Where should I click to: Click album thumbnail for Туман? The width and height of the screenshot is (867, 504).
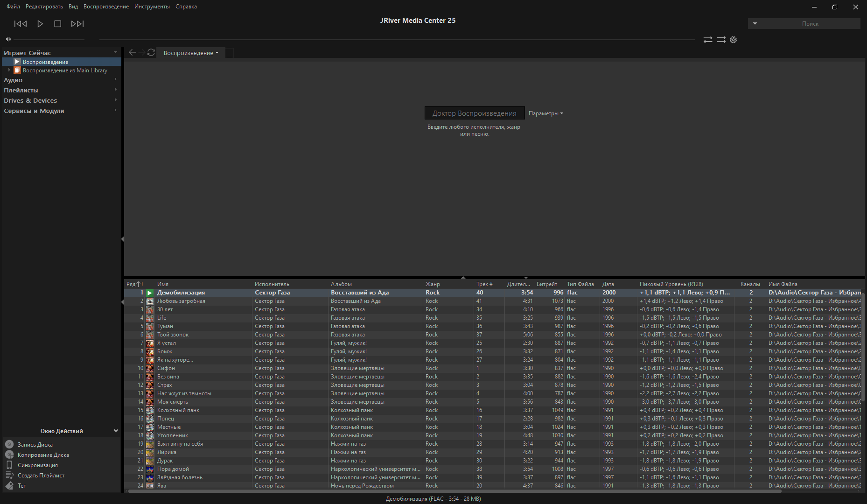point(150,326)
